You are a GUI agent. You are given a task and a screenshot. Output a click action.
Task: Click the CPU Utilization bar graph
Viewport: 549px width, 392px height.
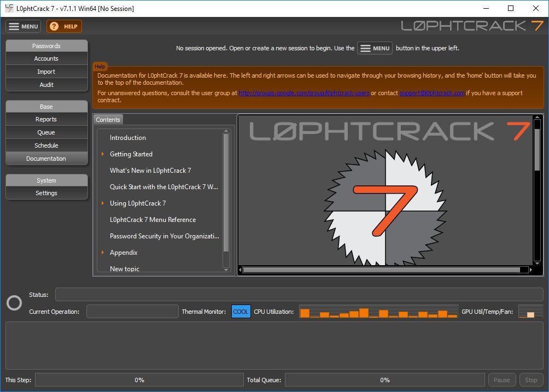point(378,312)
